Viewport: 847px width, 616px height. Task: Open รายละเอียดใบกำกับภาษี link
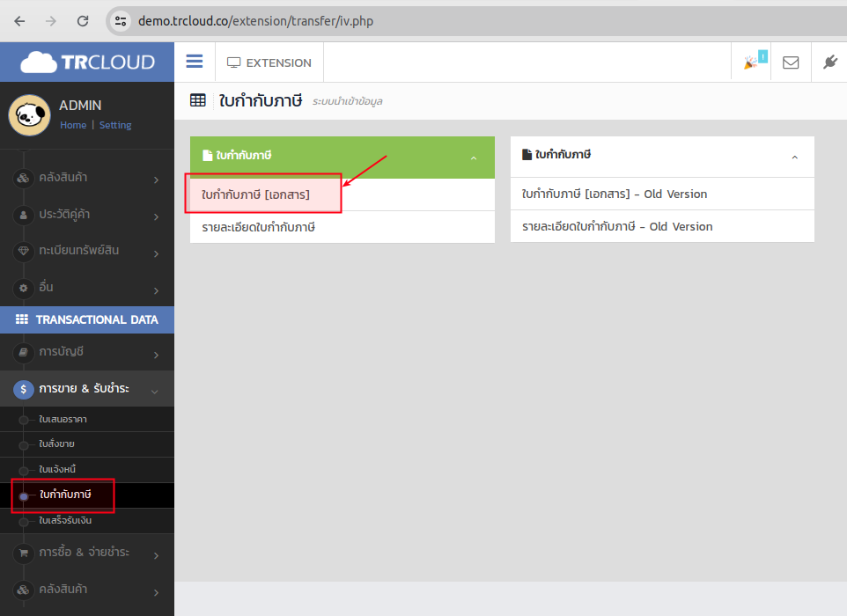(x=258, y=227)
